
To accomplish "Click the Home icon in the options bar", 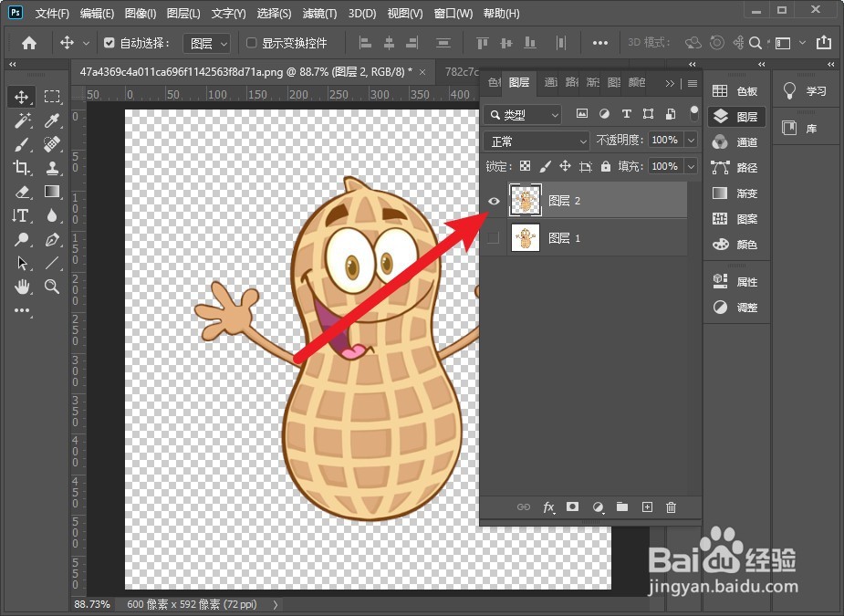I will [x=29, y=43].
